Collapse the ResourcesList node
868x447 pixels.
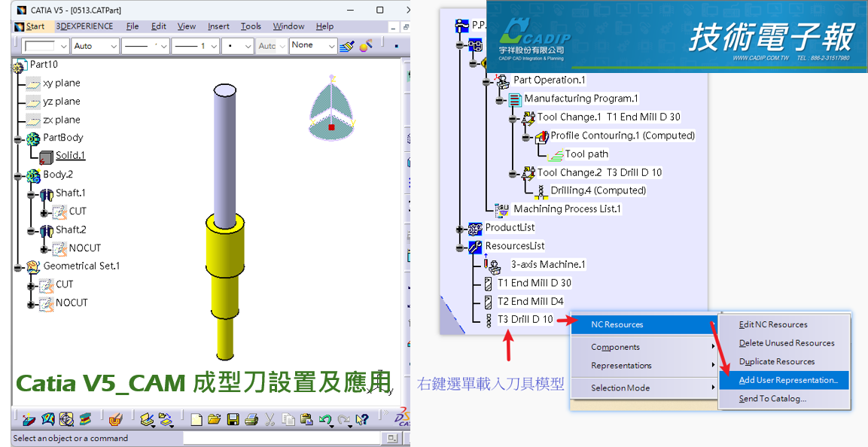[459, 247]
